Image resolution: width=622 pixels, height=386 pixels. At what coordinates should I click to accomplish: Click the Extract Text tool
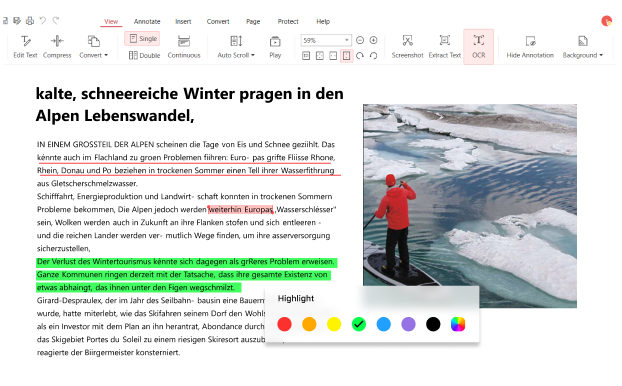[445, 47]
